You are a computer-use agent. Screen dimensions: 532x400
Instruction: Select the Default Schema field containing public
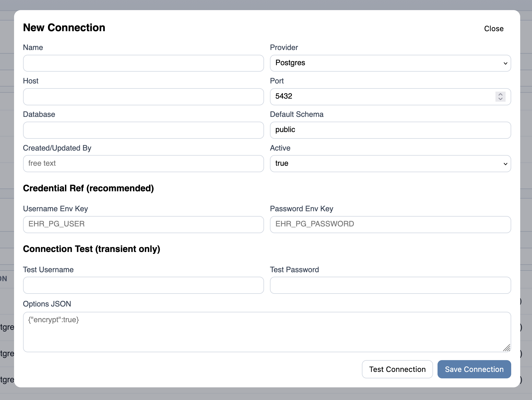pos(390,130)
